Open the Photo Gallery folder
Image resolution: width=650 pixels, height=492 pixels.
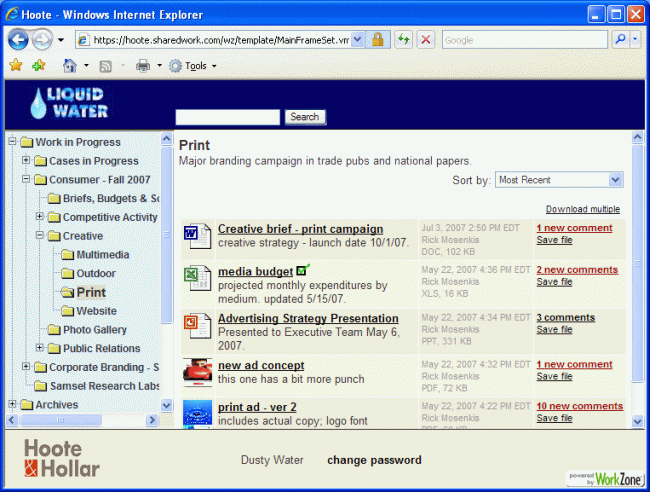pyautogui.click(x=87, y=330)
